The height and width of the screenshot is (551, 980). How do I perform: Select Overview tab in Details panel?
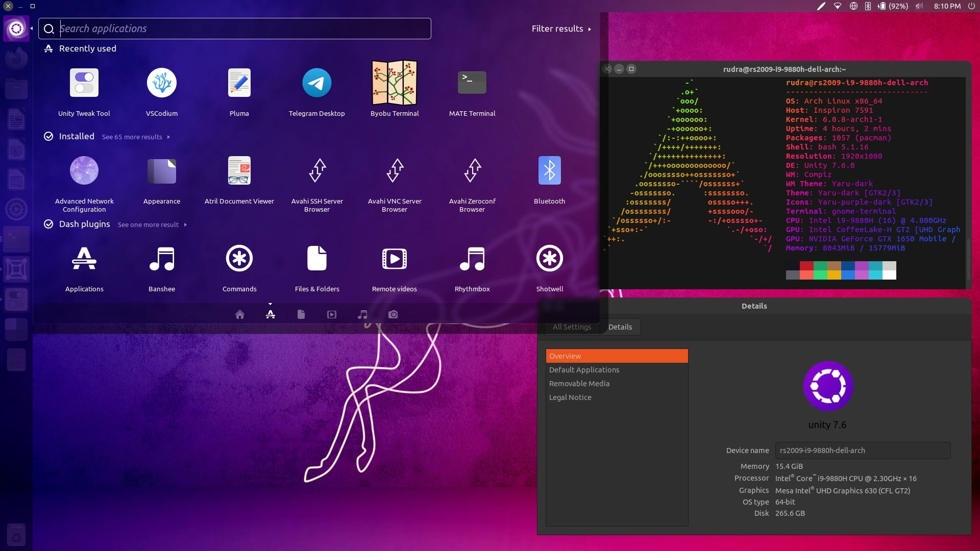coord(617,355)
